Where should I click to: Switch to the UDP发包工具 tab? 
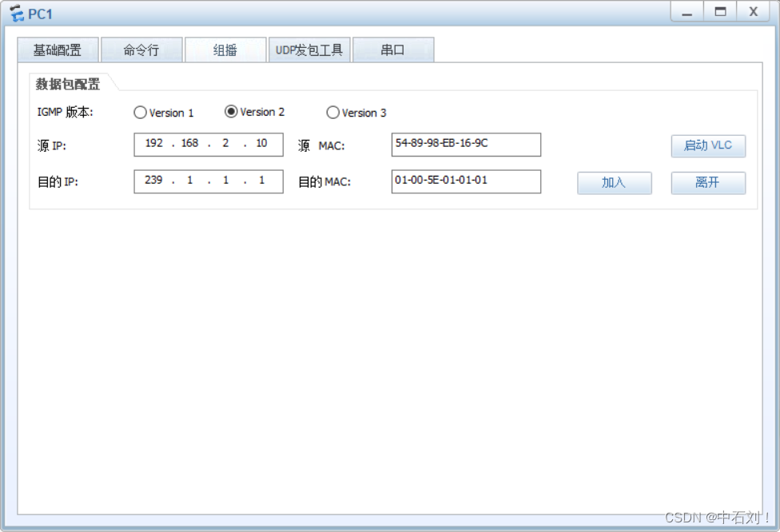(x=309, y=49)
